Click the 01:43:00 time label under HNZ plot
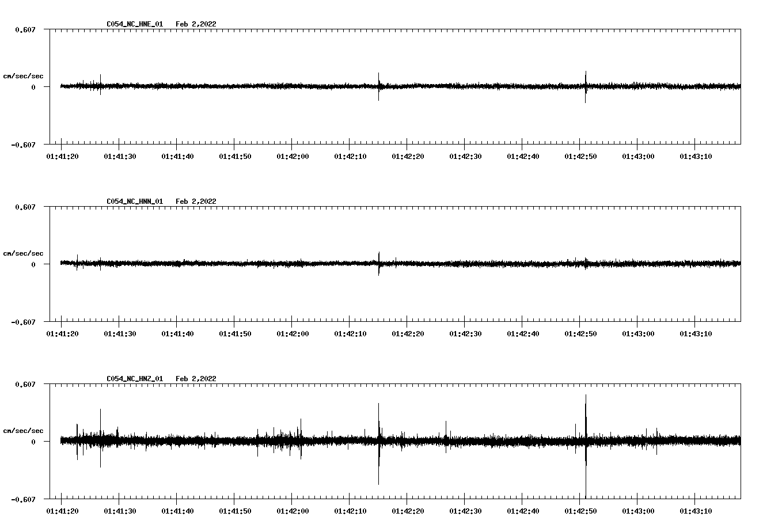This screenshot has height=532, width=782. coord(638,511)
